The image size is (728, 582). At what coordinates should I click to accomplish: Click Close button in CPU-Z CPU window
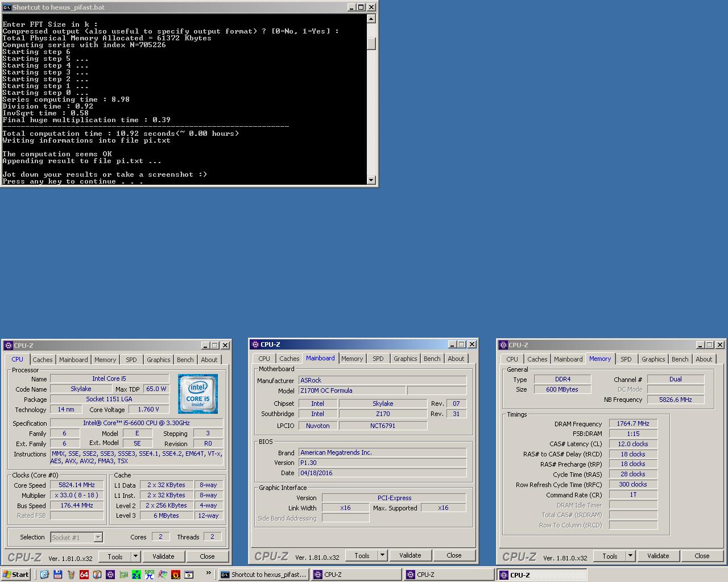[207, 556]
